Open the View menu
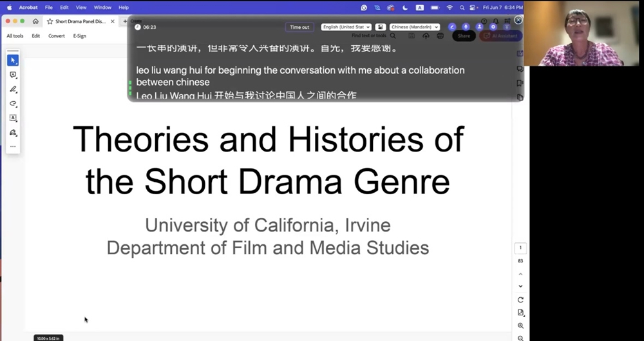The height and width of the screenshot is (341, 644). [x=81, y=7]
